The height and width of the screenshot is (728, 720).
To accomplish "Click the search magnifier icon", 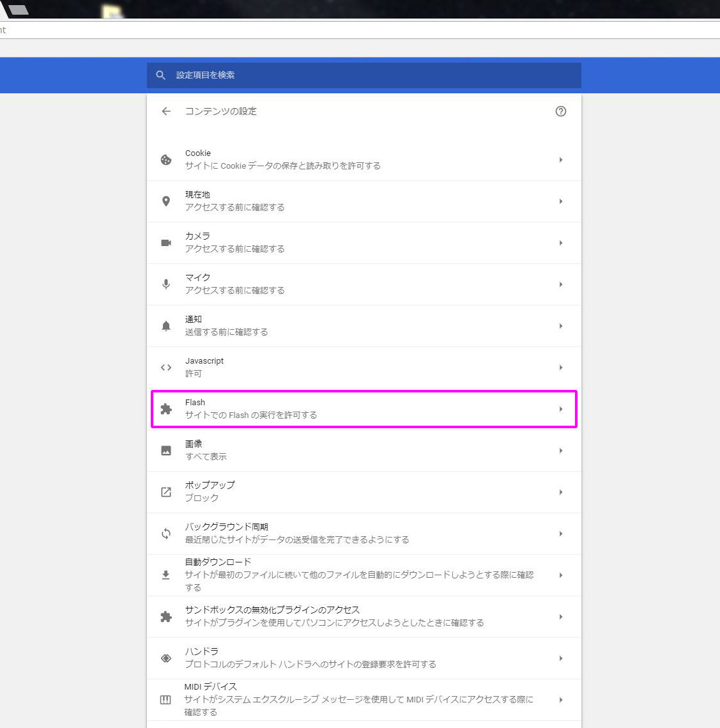I will pos(160,75).
